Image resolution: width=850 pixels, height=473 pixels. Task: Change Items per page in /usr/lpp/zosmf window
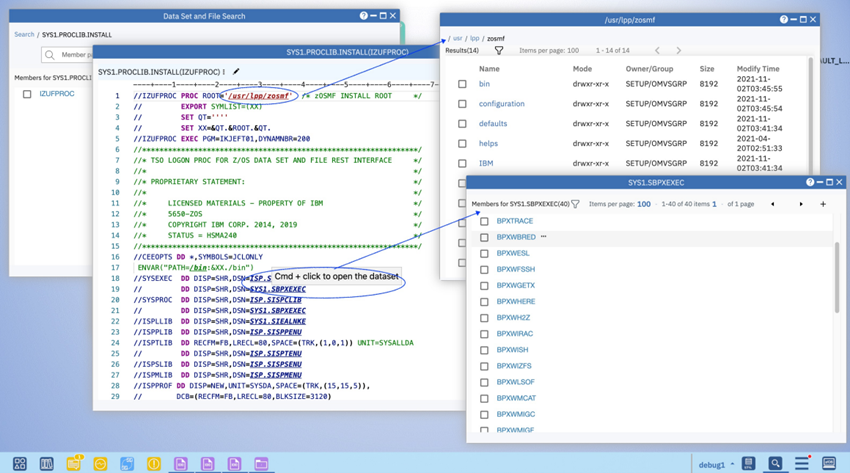(x=549, y=50)
